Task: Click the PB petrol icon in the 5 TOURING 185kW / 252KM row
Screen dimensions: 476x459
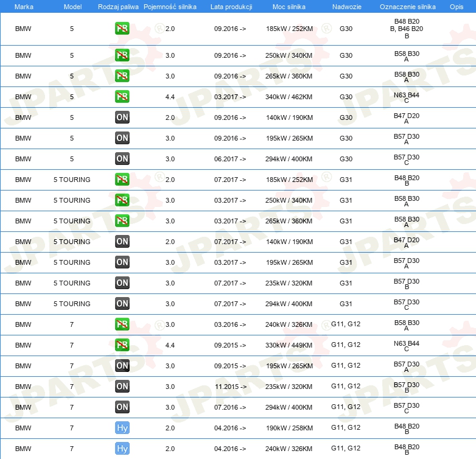Action: click(122, 179)
